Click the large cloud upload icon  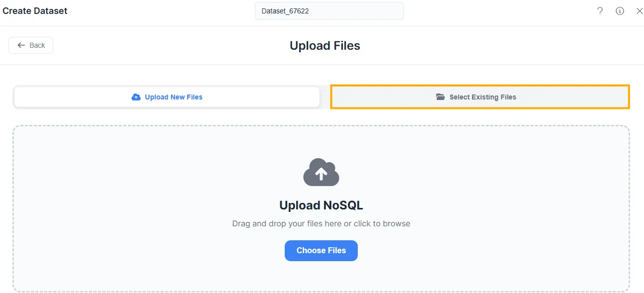coord(321,173)
